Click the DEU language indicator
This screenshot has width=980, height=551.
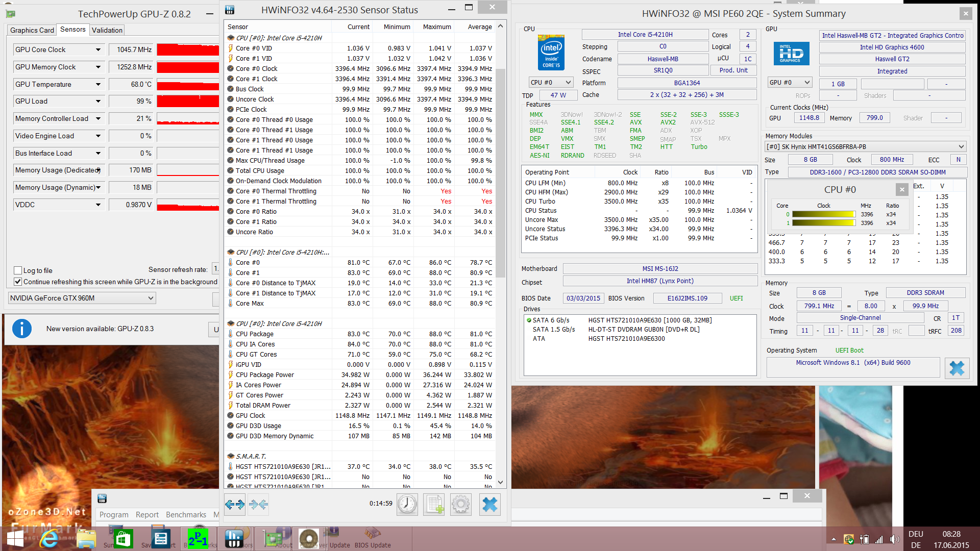point(916,534)
